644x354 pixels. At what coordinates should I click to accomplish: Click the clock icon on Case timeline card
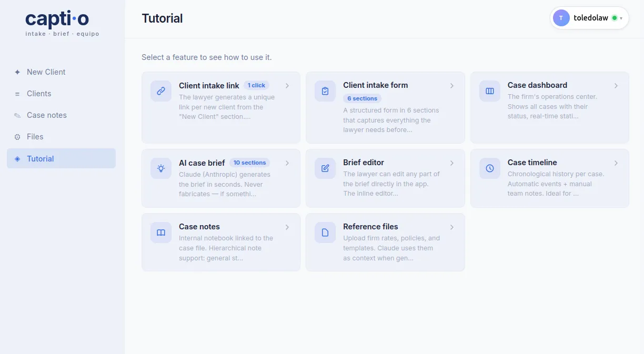[490, 168]
